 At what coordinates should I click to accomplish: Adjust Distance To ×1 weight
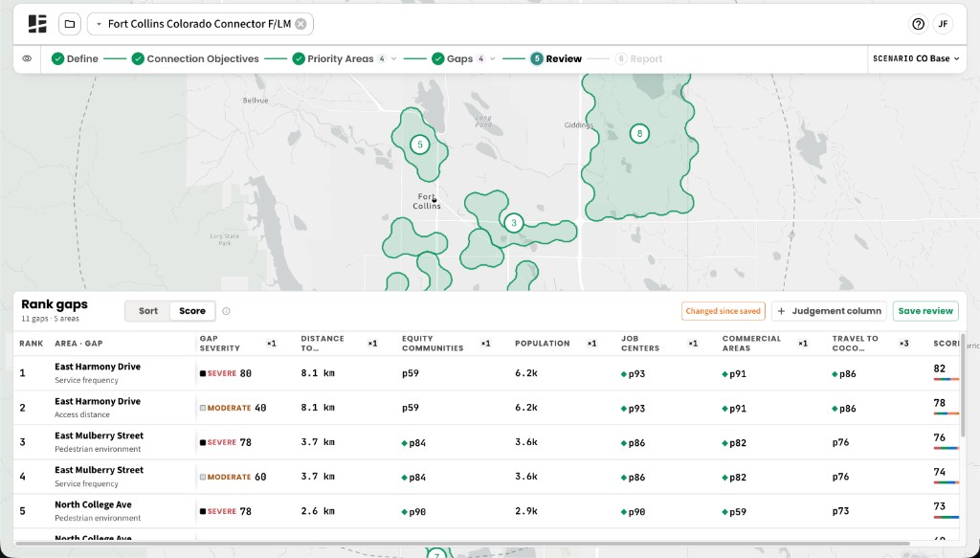(372, 344)
